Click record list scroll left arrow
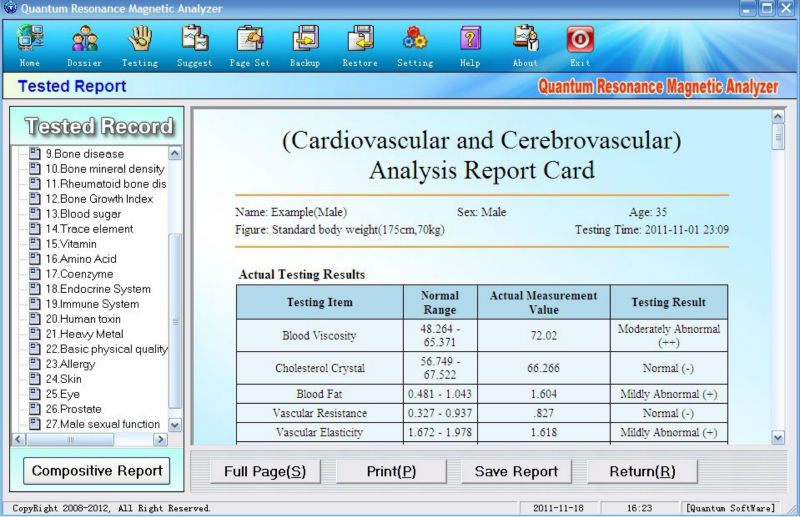The image size is (800, 517). 19,439
